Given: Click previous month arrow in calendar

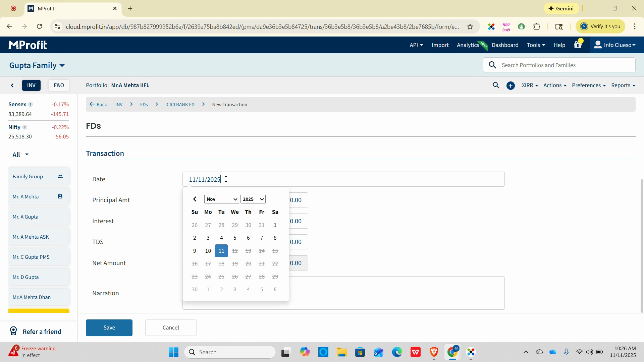Looking at the screenshot, I should pos(195,199).
